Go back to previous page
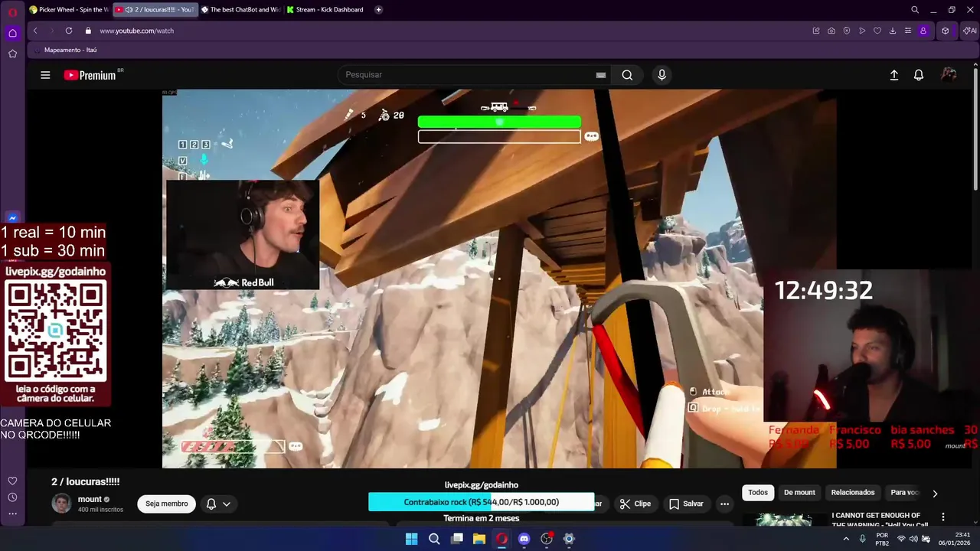The height and width of the screenshot is (551, 980). point(35,31)
